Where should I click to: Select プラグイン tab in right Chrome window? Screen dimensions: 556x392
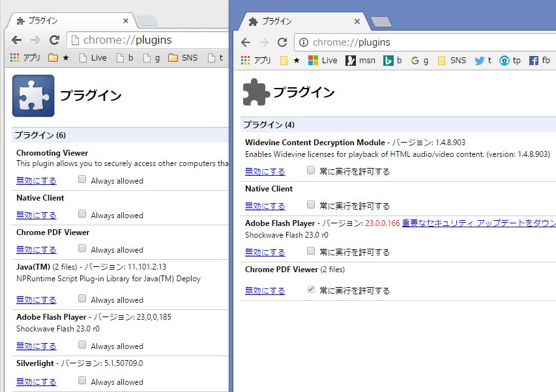click(304, 21)
